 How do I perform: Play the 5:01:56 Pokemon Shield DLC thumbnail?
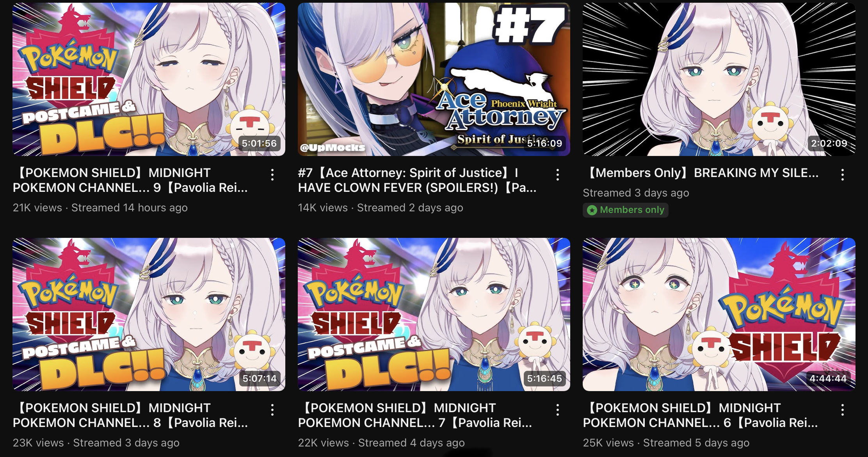[x=149, y=79]
